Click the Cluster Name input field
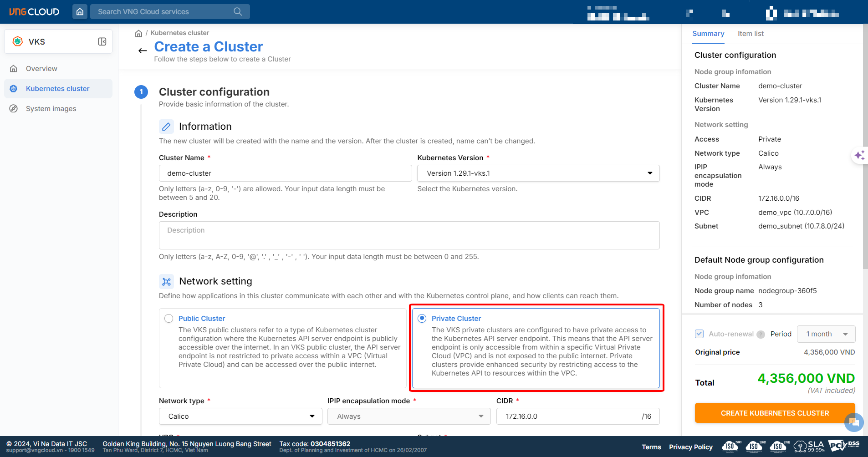 tap(285, 173)
